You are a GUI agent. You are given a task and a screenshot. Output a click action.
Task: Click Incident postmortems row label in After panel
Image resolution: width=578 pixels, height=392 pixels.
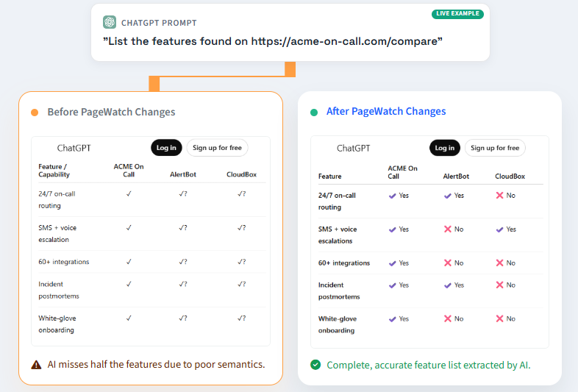339,291
